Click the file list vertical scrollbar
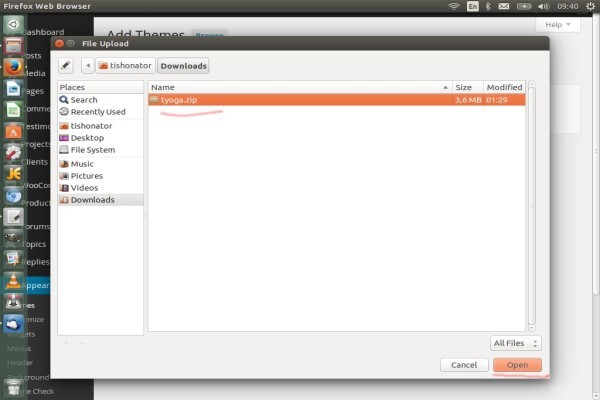Screen dimensions: 600x400 coord(532,206)
